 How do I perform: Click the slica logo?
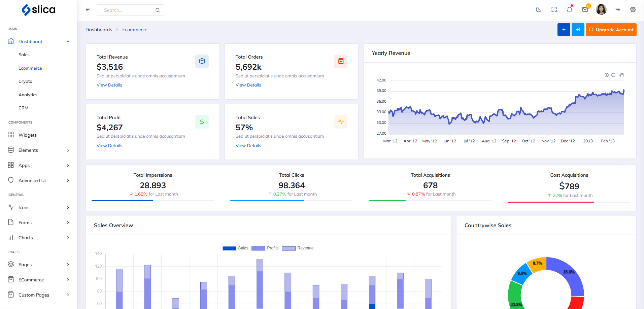tap(38, 10)
